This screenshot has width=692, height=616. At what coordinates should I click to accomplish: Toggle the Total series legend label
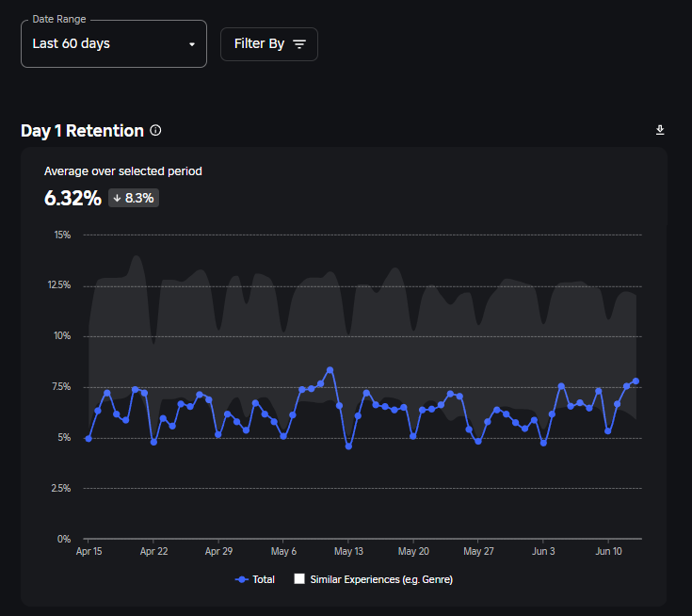pos(264,579)
